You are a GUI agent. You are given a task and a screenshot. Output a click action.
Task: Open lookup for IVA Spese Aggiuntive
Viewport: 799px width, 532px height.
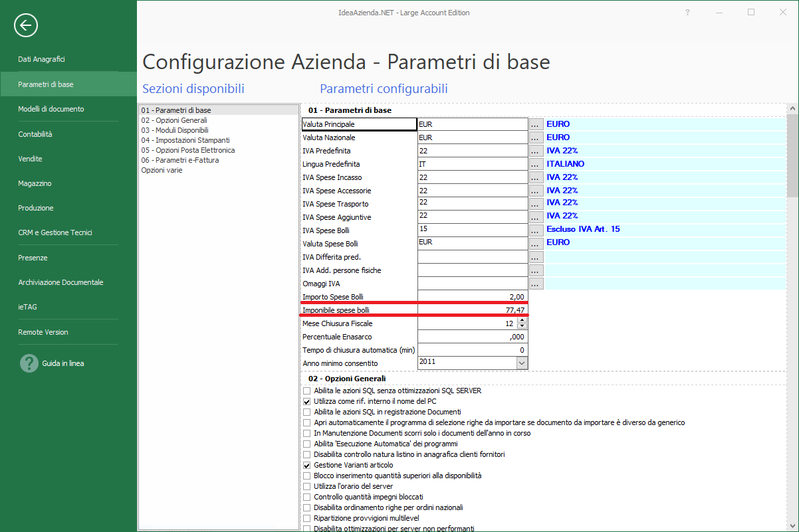[x=536, y=217]
